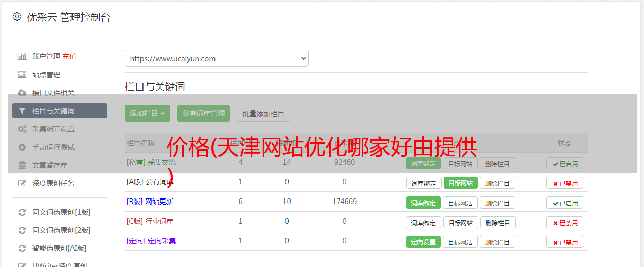Open the [A版] 公有词库 column name
This screenshot has width=644, height=267.
(150, 182)
